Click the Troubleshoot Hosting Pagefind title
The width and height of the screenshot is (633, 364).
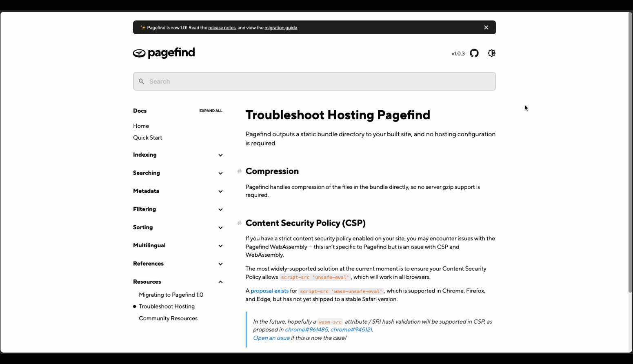tap(338, 115)
